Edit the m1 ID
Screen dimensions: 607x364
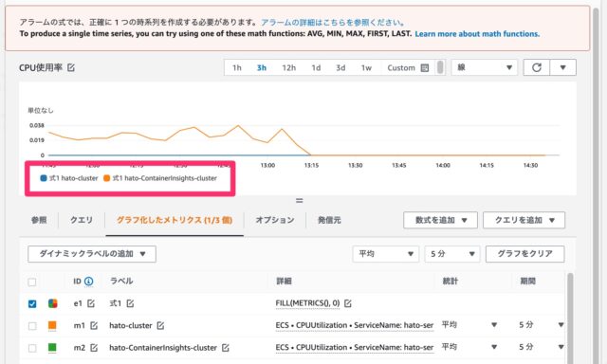click(94, 326)
